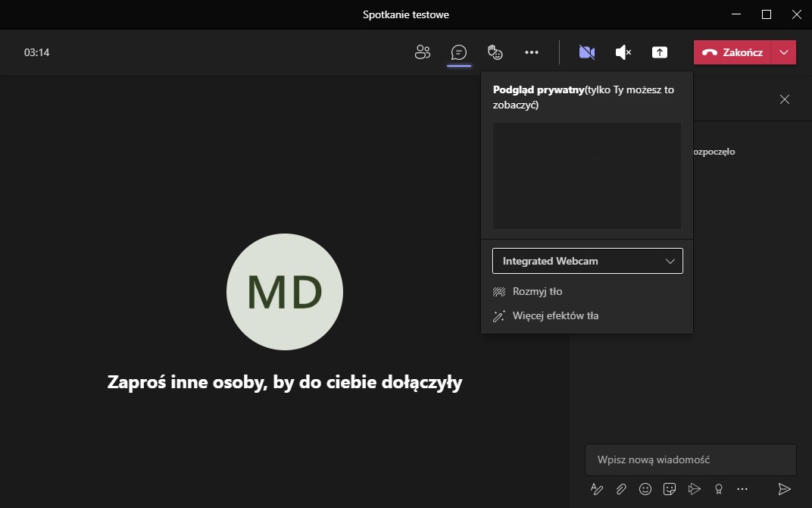Image resolution: width=812 pixels, height=508 pixels.
Task: Click the Zakończ button to end the meeting
Action: [732, 52]
